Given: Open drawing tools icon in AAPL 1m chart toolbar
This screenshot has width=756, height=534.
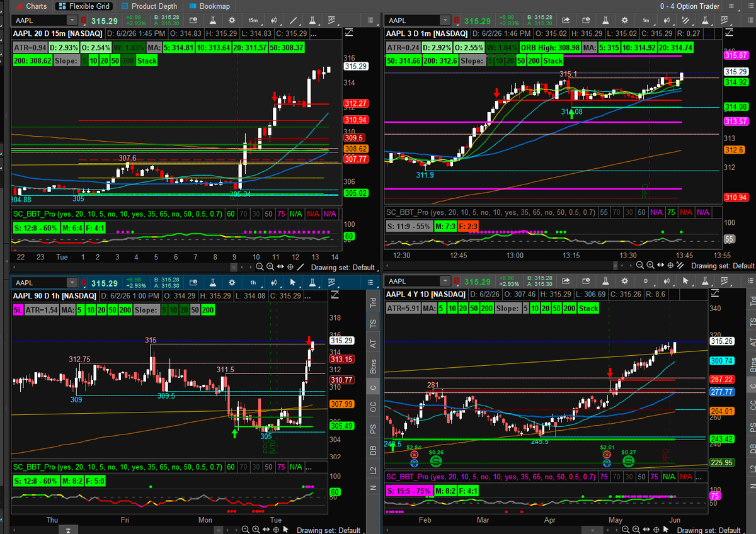Looking at the screenshot, I should [x=685, y=20].
